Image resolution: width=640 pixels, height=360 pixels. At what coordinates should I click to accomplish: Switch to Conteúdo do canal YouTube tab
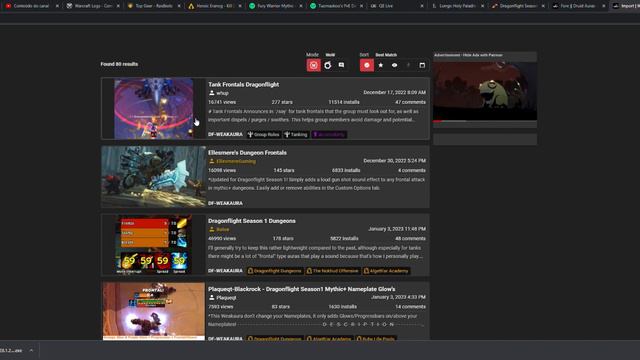[31, 6]
